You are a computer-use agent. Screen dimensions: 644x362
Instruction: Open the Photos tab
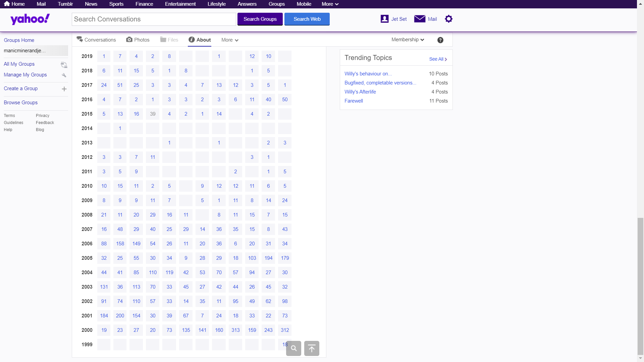click(x=138, y=40)
